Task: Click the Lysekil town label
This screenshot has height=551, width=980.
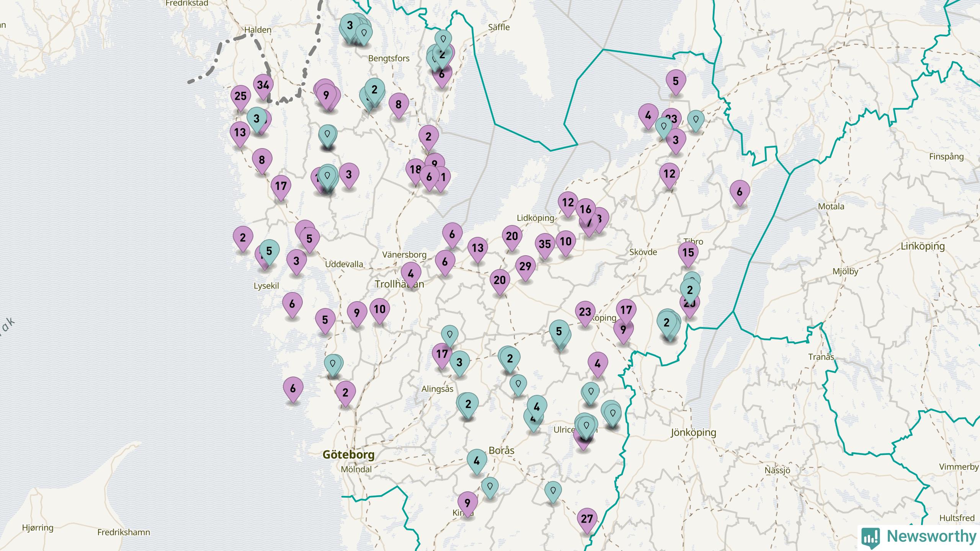Action: tap(266, 286)
